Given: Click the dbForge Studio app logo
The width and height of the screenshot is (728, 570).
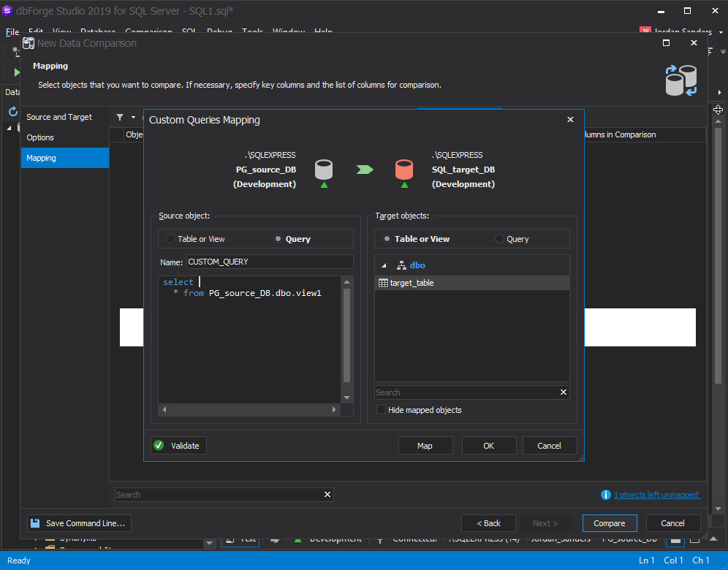Looking at the screenshot, I should pos(7,11).
